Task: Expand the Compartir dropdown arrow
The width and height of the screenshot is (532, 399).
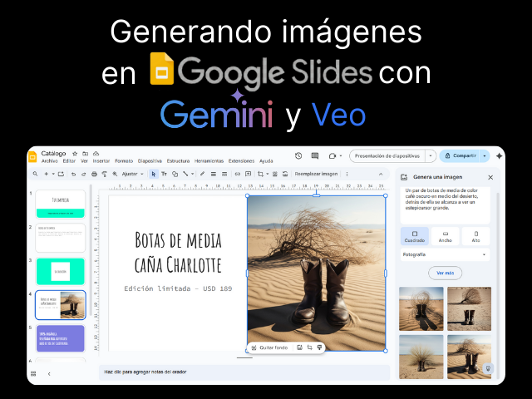Action: (x=485, y=155)
